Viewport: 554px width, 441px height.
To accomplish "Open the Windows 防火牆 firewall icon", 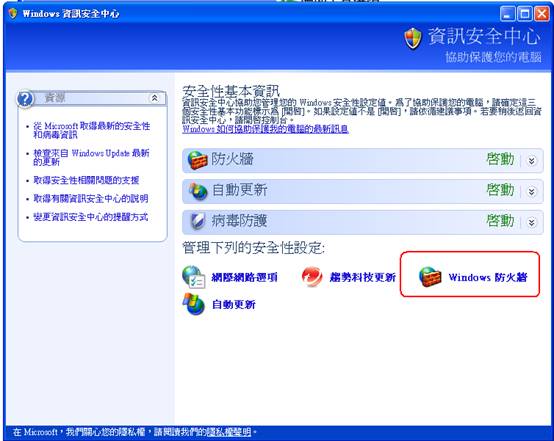I will [430, 276].
